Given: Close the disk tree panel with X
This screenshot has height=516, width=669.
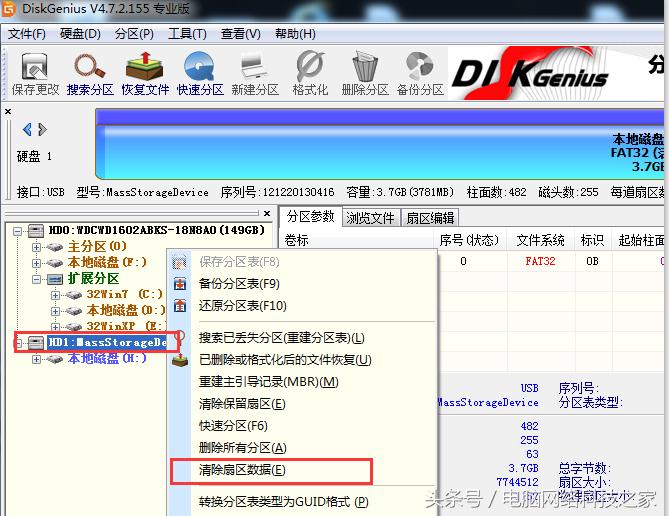Looking at the screenshot, I should [x=267, y=213].
